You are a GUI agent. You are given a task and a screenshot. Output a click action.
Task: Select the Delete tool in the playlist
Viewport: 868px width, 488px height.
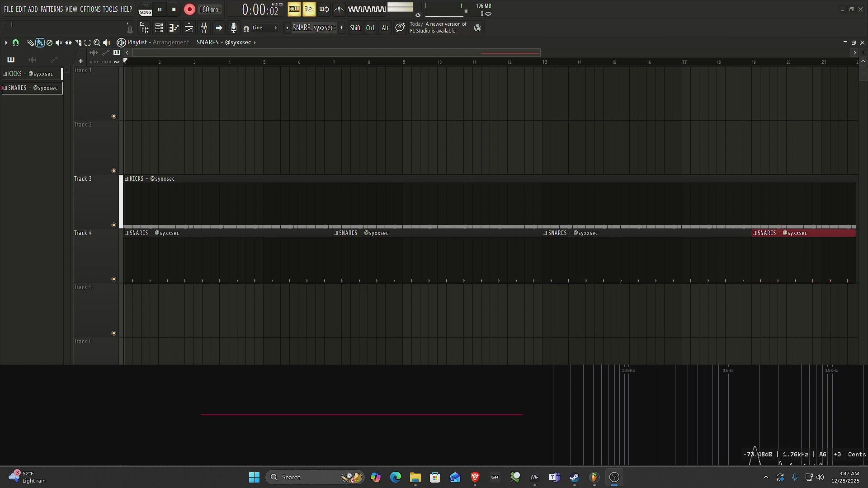pos(49,42)
